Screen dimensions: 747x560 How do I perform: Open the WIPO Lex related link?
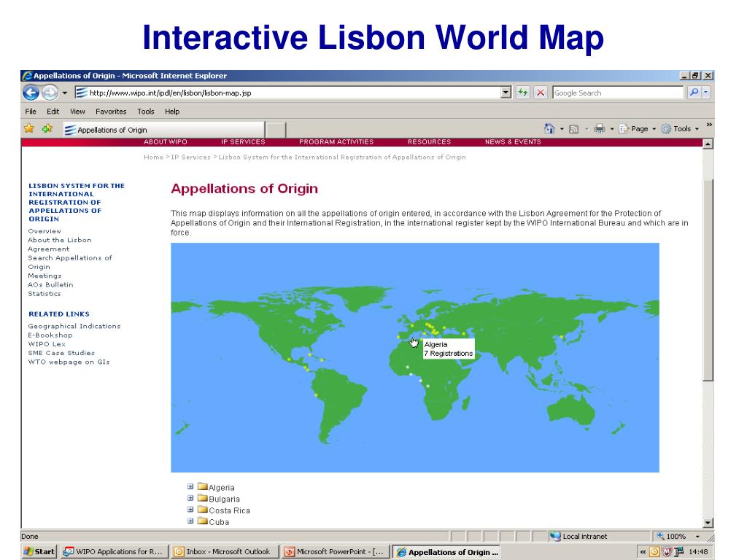[x=47, y=344]
